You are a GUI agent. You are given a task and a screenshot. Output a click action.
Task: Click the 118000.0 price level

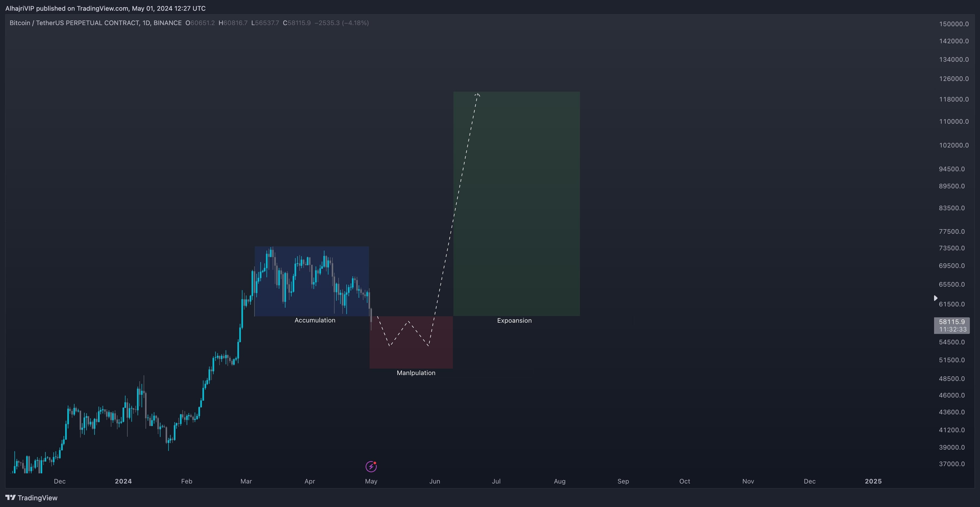[x=954, y=99]
